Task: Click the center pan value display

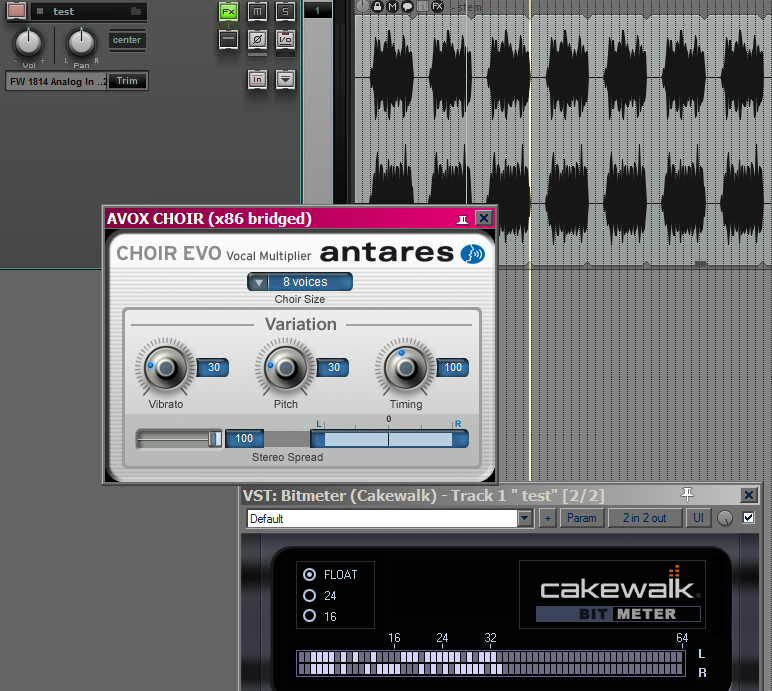Action: click(127, 40)
